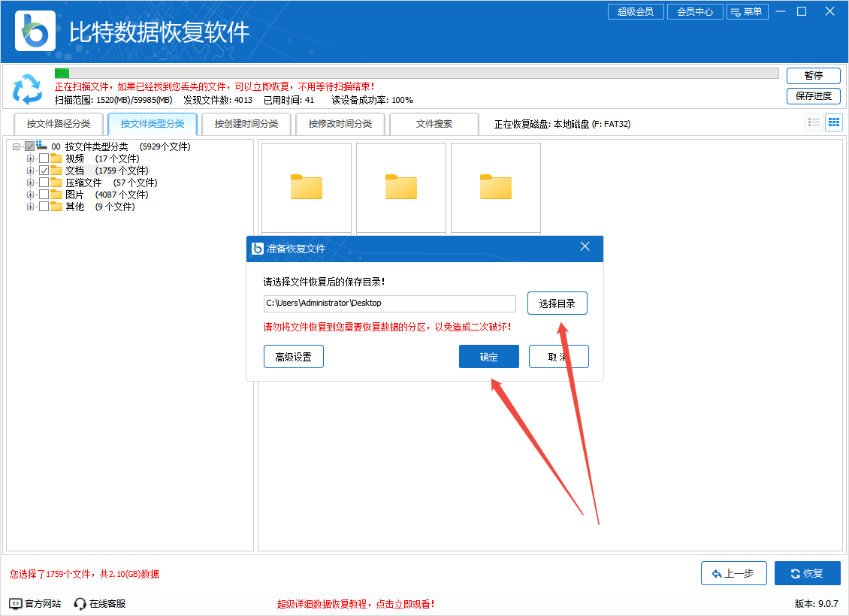Click the second folder thumbnail
Viewport: 849px width, 616px height.
401,187
